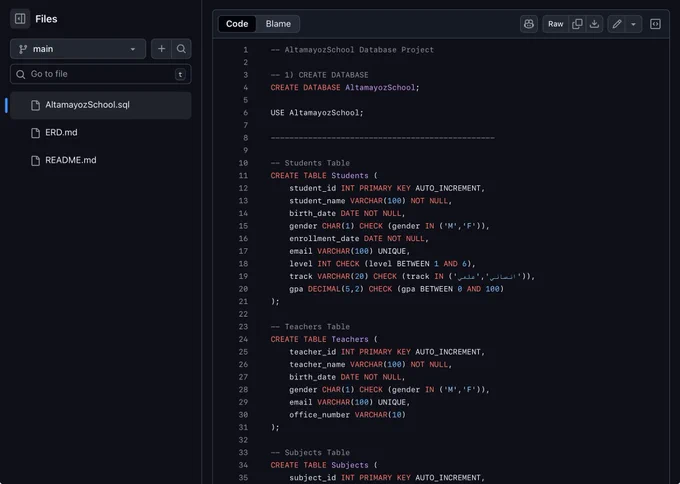
Task: Click line number 11
Action: [x=243, y=176]
